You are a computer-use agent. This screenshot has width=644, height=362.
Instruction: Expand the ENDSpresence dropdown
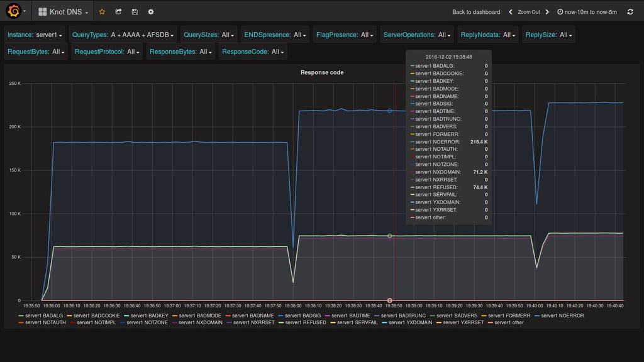pos(299,35)
